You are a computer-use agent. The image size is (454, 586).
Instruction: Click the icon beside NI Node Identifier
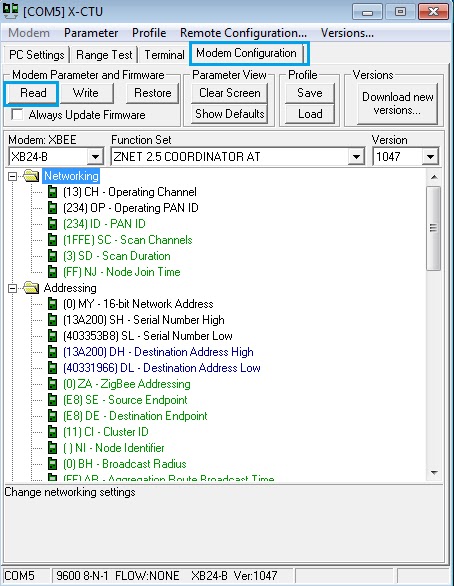[x=53, y=448]
